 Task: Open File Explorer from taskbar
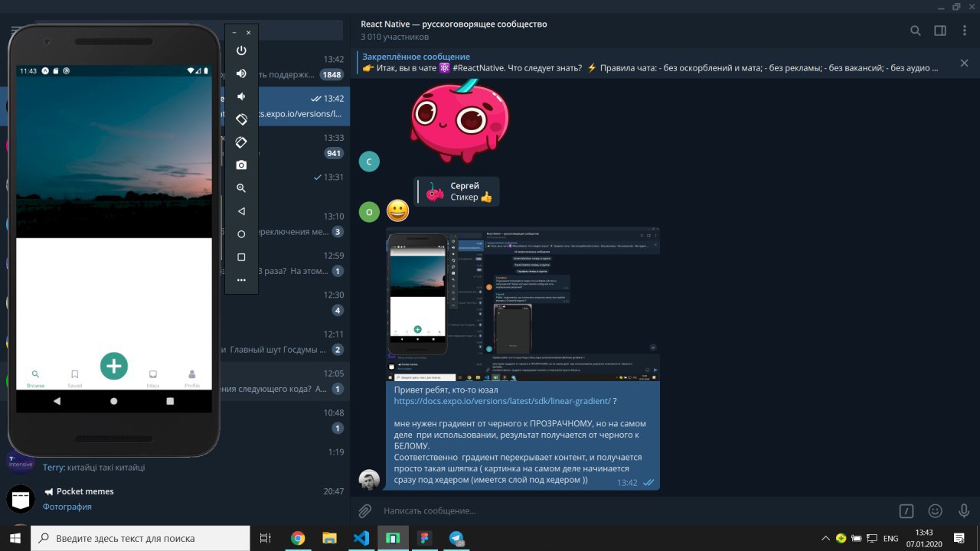(329, 538)
